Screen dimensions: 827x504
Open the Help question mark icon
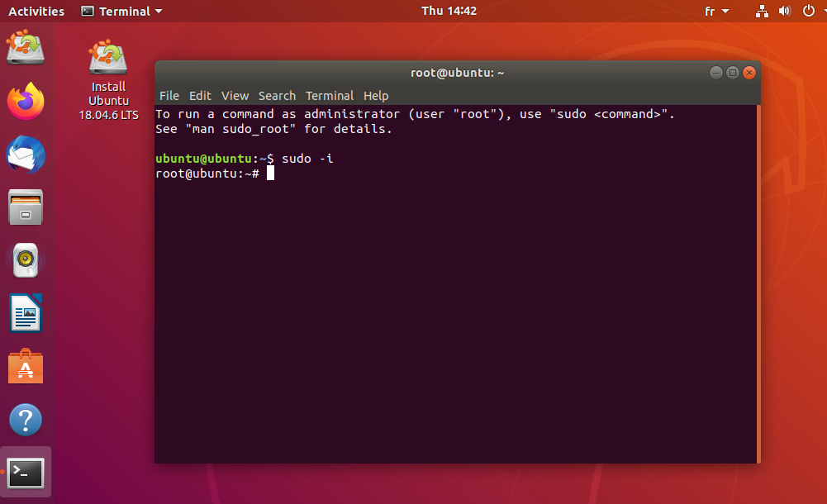26,420
